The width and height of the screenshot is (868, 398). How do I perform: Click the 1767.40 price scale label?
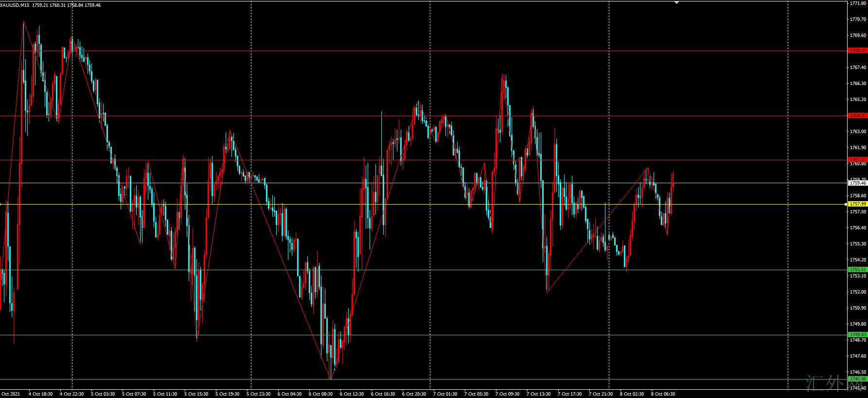pos(857,68)
